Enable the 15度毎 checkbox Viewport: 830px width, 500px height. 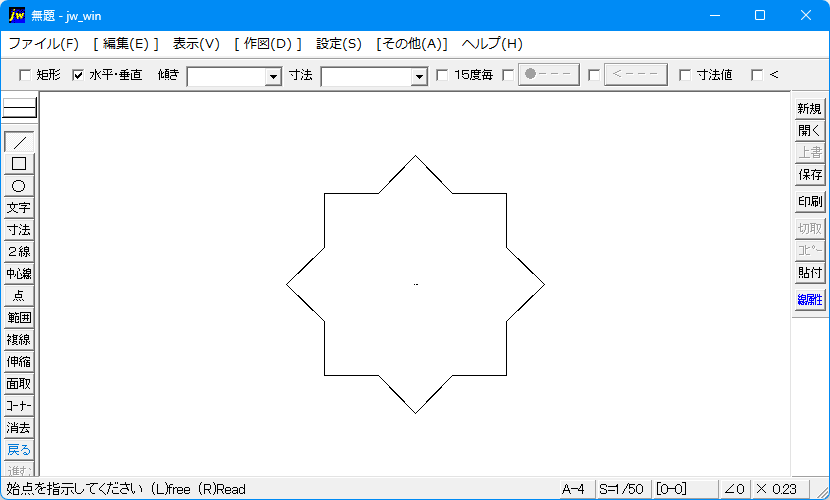tap(442, 75)
